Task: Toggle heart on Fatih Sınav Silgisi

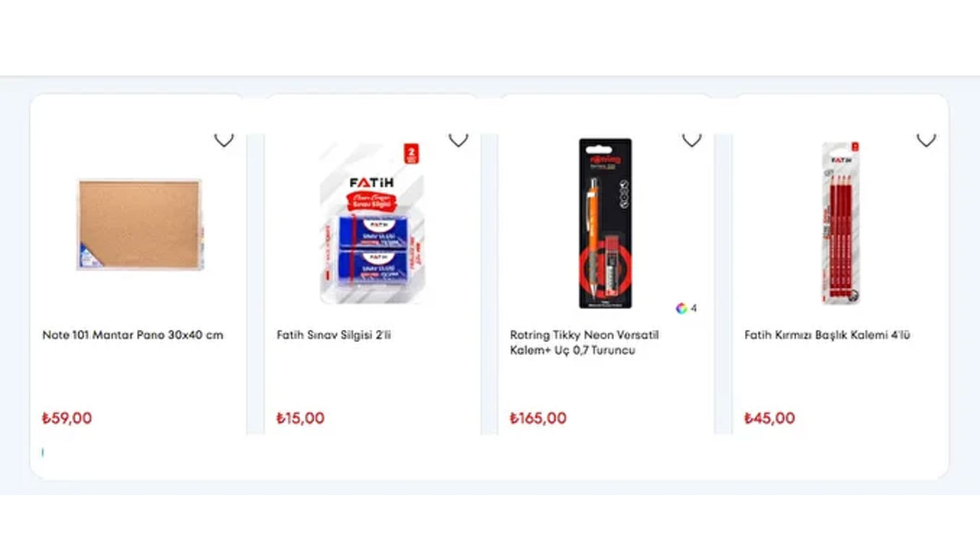Action: click(458, 140)
